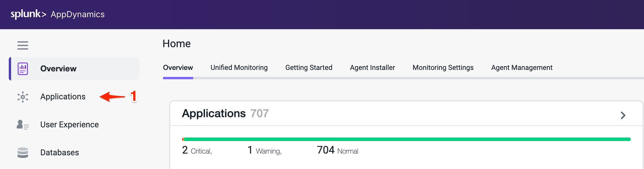The height and width of the screenshot is (169, 644).
Task: Click the User Experience person icon
Action: (x=22, y=125)
